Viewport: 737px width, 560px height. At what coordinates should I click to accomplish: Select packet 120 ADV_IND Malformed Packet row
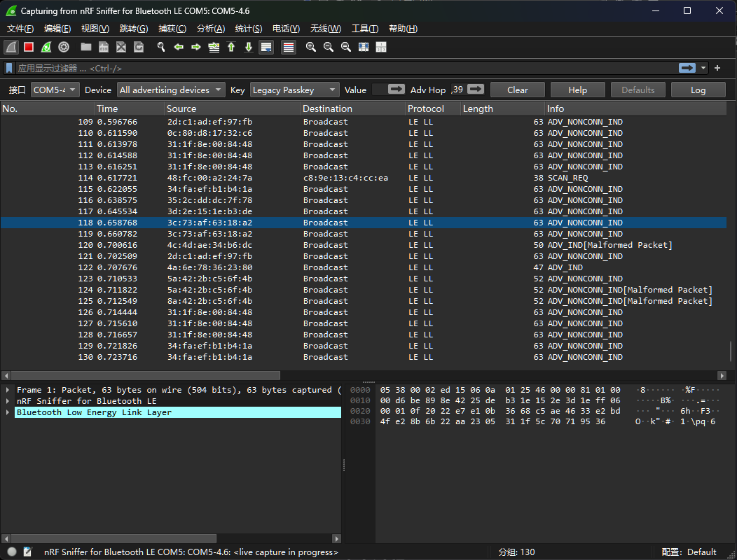click(x=364, y=245)
